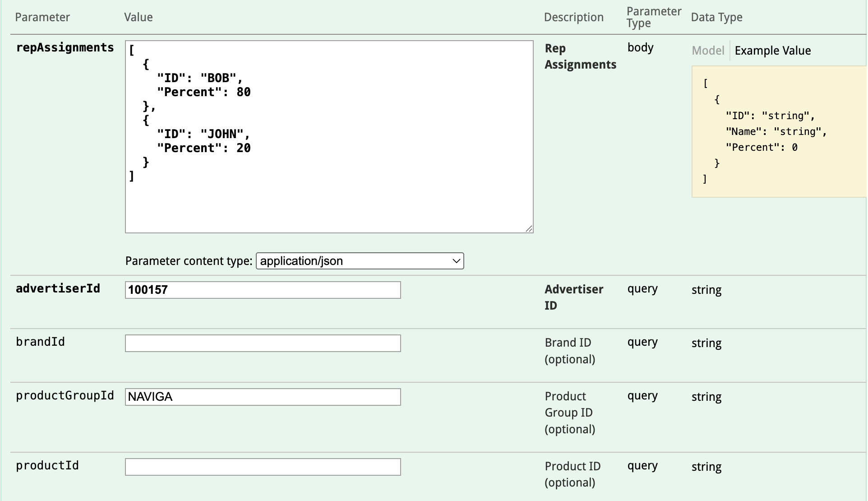This screenshot has width=868, height=501.
Task: Switch to the Model tab
Action: click(707, 51)
